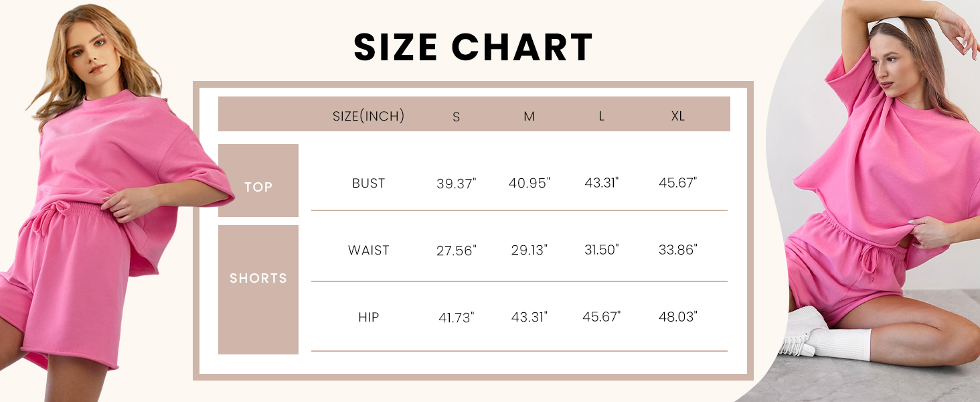Choose the L size column header

pyautogui.click(x=601, y=116)
